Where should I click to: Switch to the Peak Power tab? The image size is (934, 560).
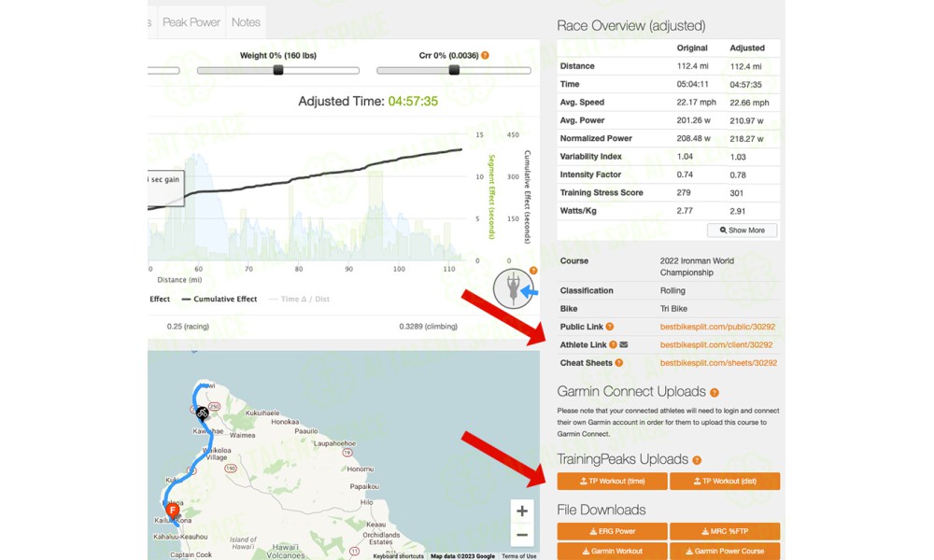191,22
